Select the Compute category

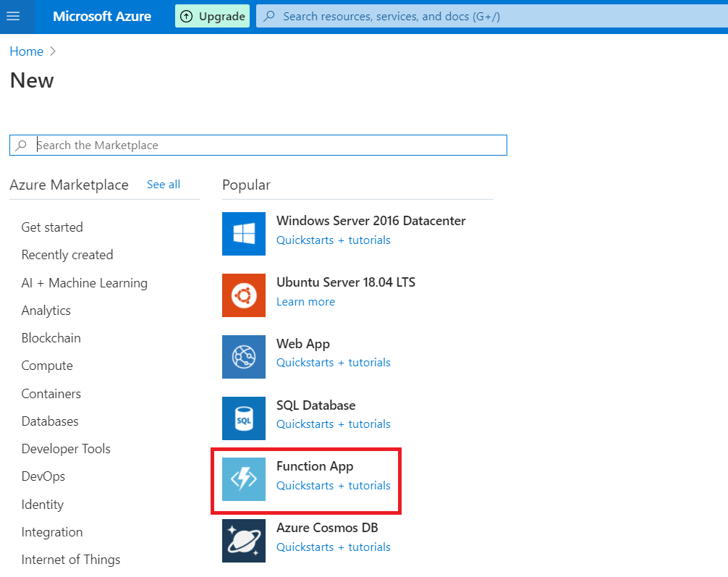[47, 366]
